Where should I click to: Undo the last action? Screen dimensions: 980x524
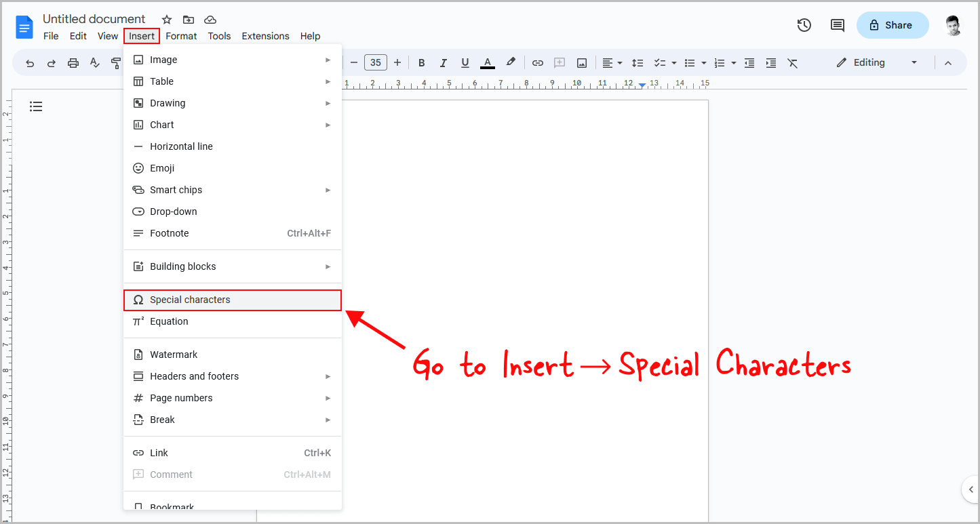pyautogui.click(x=29, y=62)
